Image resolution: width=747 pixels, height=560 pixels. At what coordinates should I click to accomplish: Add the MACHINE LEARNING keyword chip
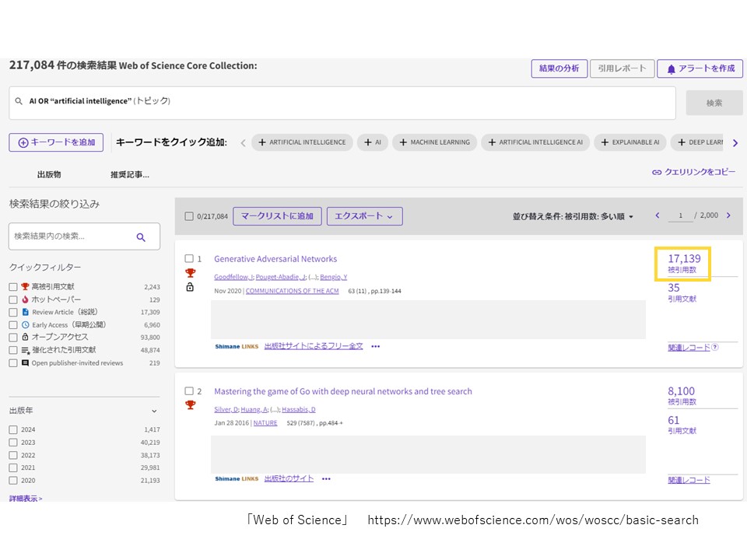434,142
